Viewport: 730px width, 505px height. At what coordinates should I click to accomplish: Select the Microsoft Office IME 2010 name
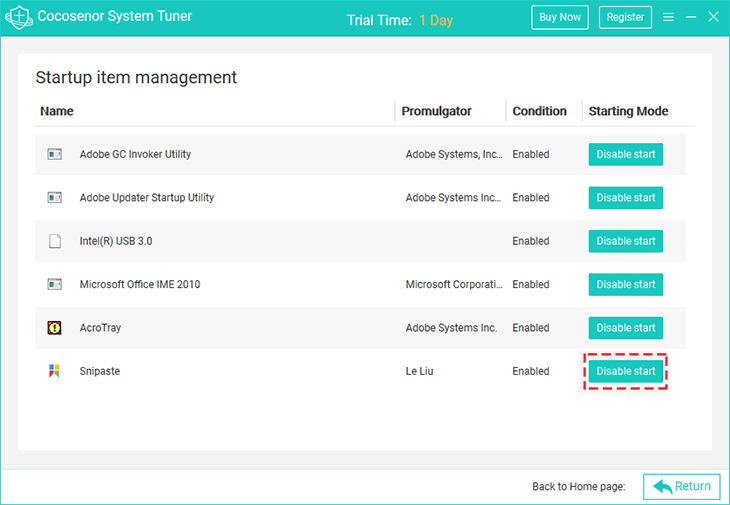tap(140, 284)
